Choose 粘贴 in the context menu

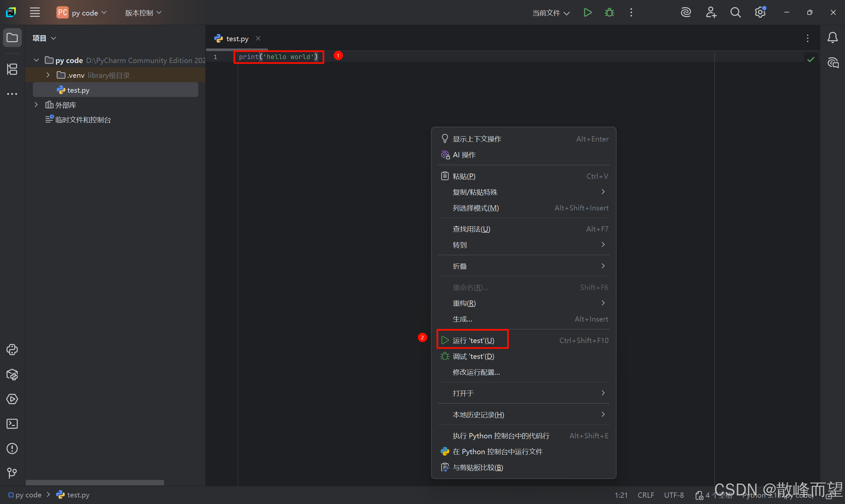coord(464,176)
